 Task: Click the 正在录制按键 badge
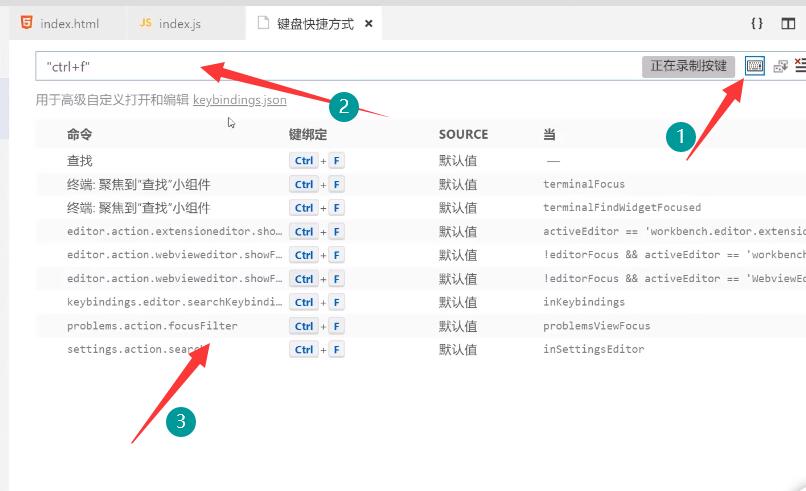point(688,66)
